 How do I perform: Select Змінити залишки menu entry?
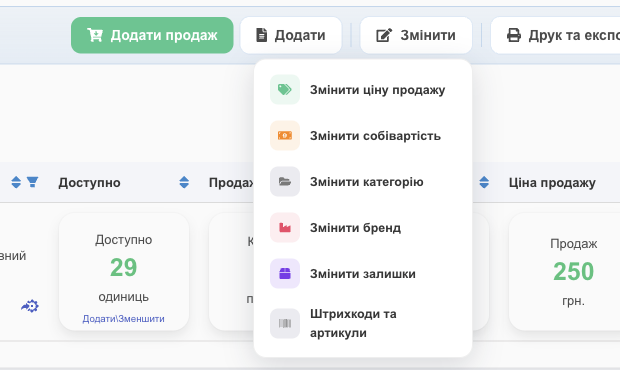pyautogui.click(x=363, y=274)
